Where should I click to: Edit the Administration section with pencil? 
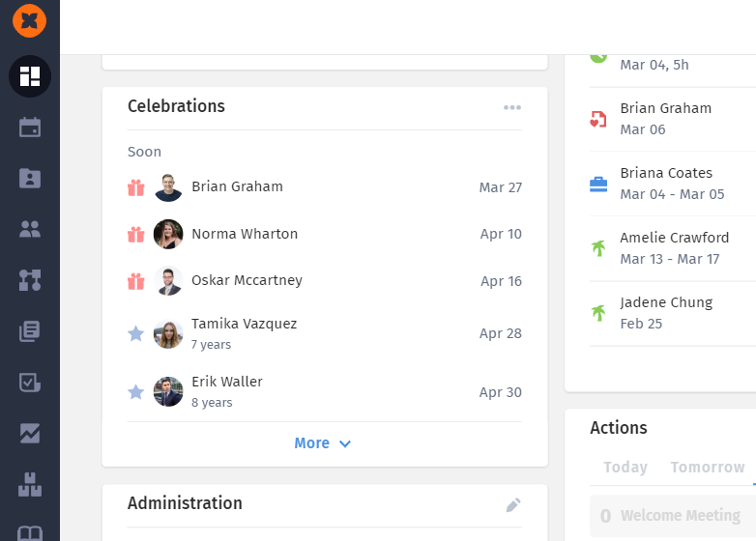(513, 505)
